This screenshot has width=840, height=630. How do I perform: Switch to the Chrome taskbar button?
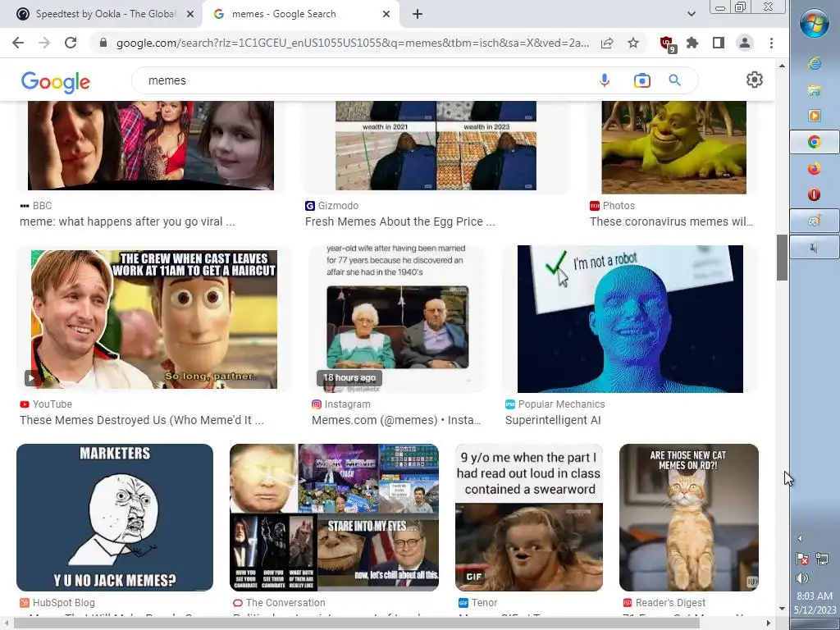(815, 142)
